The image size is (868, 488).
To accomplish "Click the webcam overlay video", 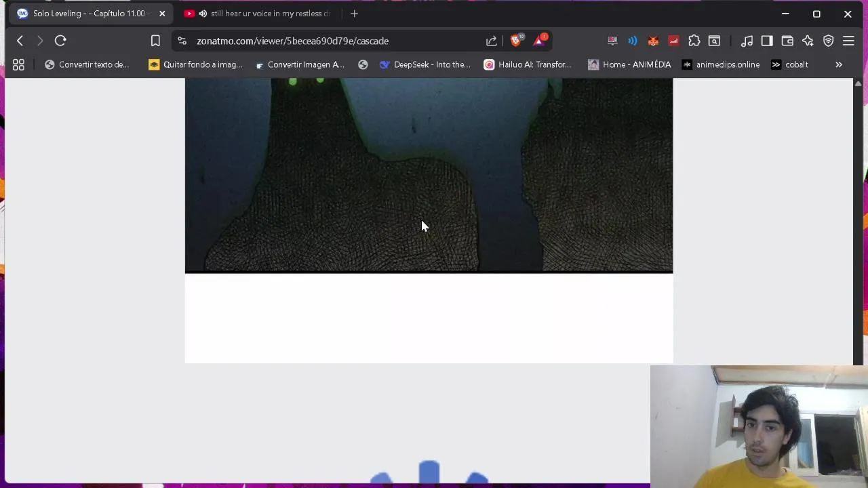I will pos(759,426).
